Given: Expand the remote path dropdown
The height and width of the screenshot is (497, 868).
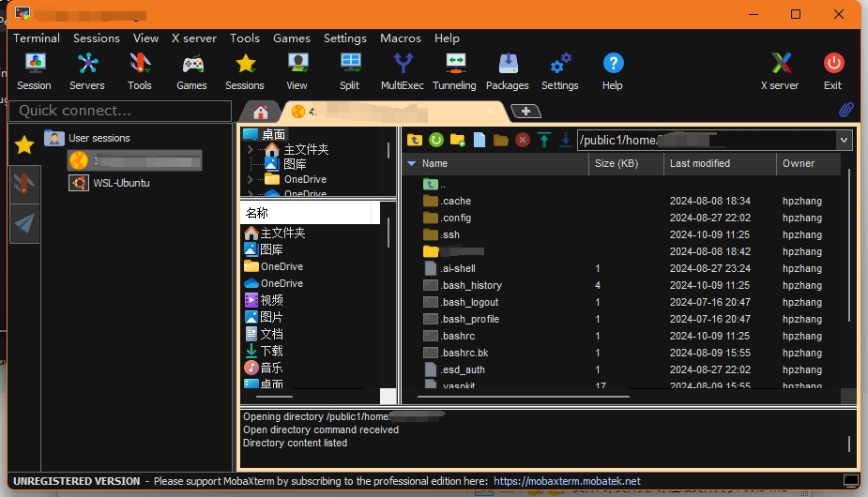Looking at the screenshot, I should (843, 140).
